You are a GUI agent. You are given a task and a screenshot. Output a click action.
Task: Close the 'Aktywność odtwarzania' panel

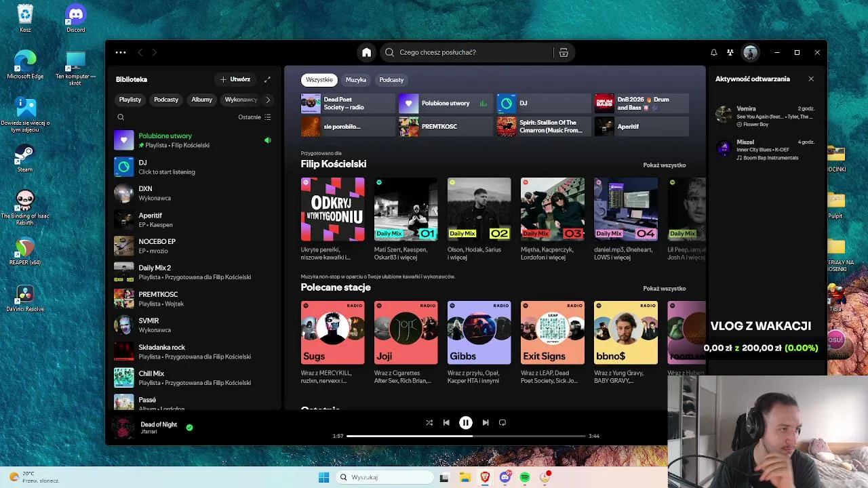[x=811, y=79]
